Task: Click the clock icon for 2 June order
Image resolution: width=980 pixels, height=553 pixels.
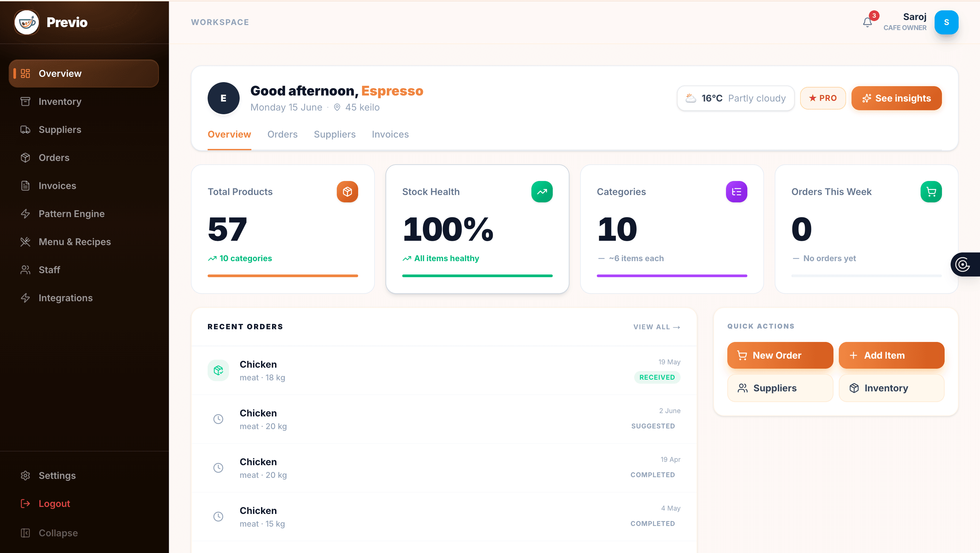Action: tap(218, 419)
